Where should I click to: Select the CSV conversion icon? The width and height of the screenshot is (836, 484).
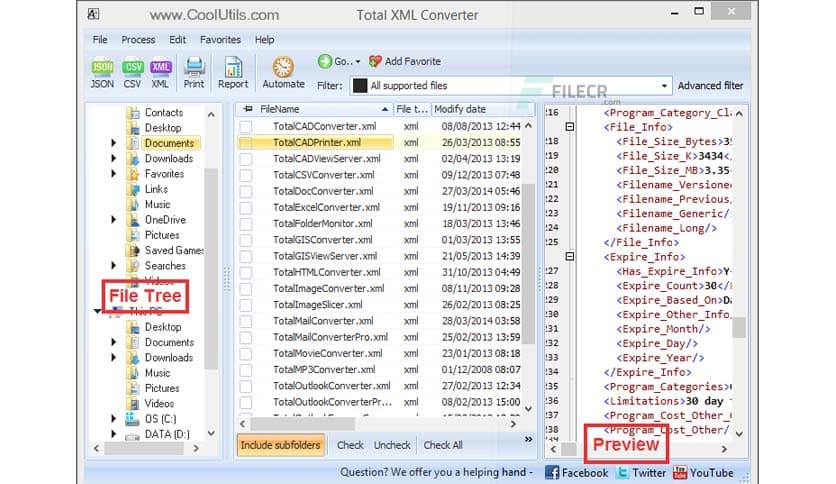132,72
